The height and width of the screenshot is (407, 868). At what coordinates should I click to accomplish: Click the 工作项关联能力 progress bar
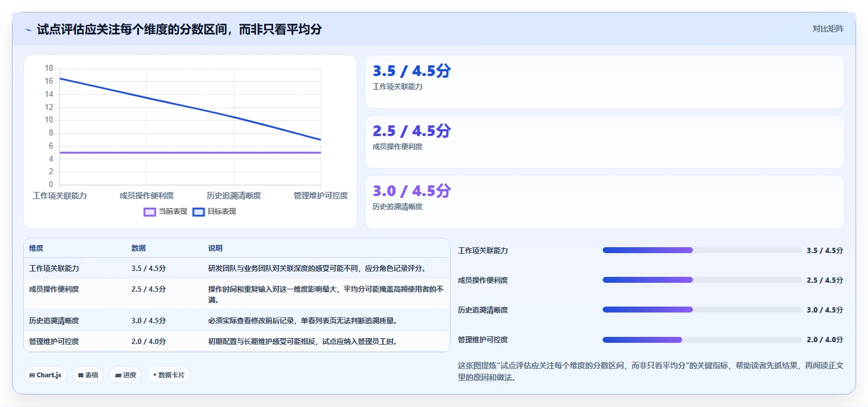[x=702, y=250]
